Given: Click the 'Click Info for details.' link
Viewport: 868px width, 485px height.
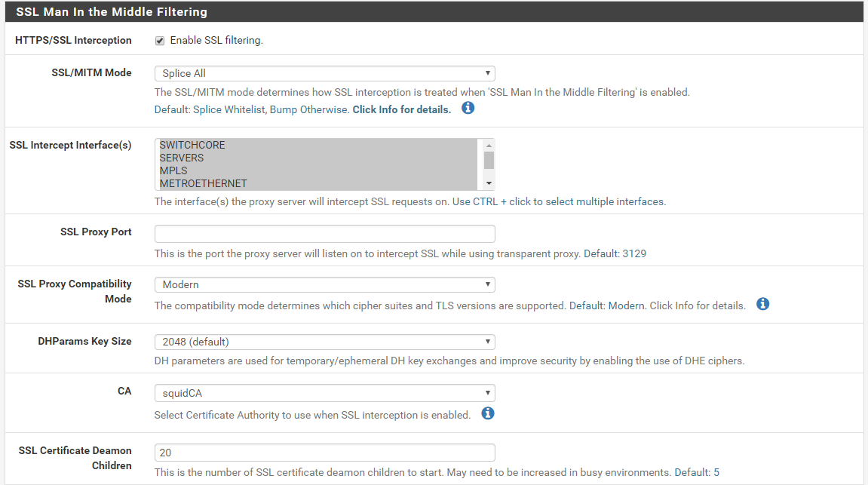Looking at the screenshot, I should [x=402, y=109].
